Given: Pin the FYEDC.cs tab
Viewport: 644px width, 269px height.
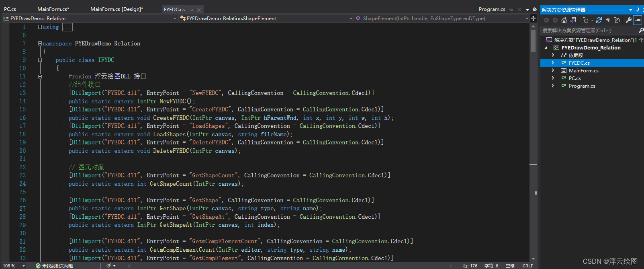Looking at the screenshot, I should [192, 9].
